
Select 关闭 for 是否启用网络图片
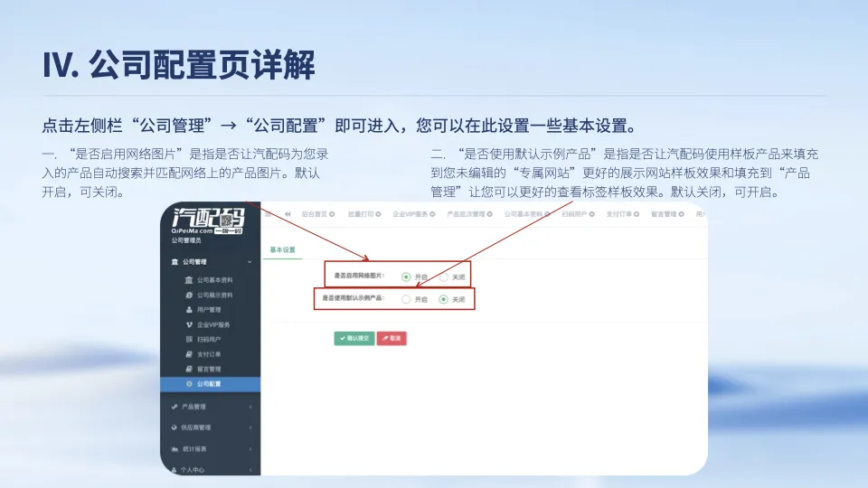coord(444,277)
